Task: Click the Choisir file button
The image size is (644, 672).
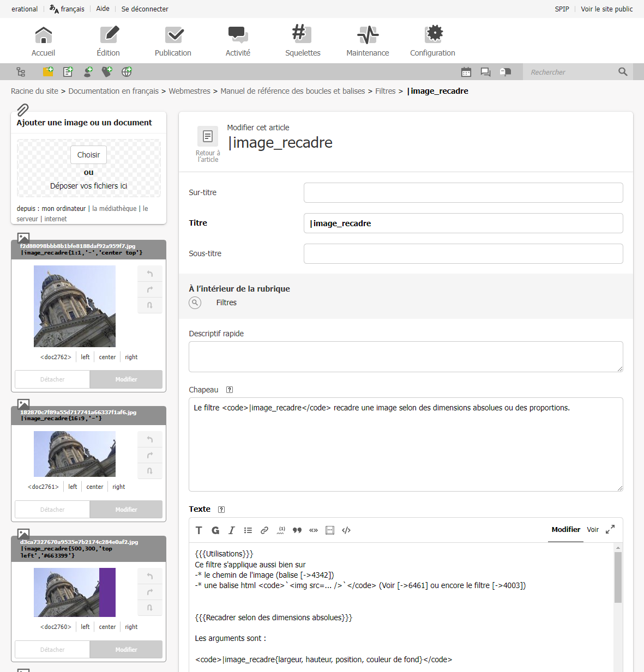Action: coord(88,155)
